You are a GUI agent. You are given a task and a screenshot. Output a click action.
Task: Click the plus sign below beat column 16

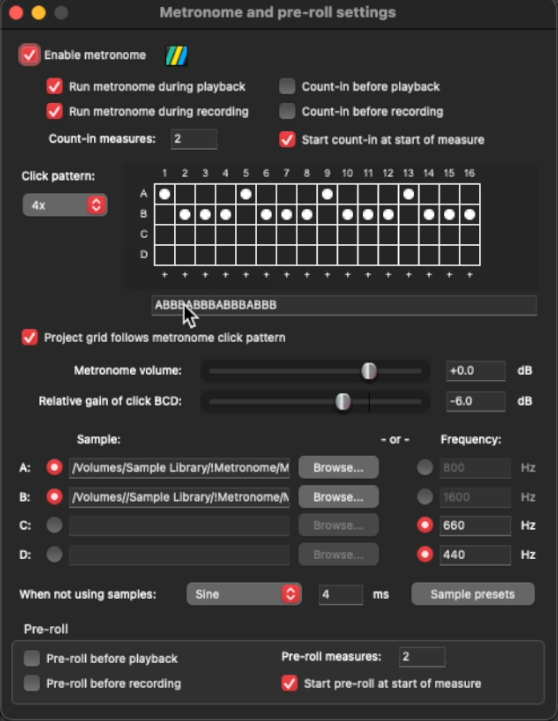pyautogui.click(x=469, y=275)
